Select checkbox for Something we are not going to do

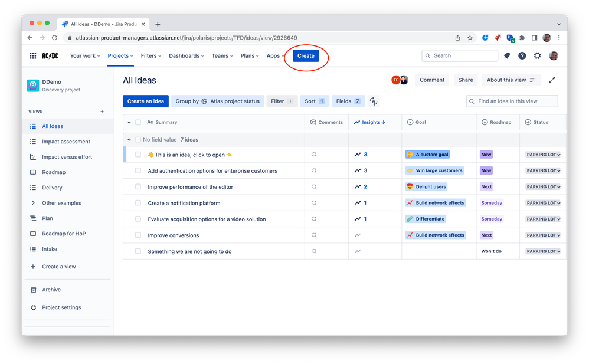138,251
